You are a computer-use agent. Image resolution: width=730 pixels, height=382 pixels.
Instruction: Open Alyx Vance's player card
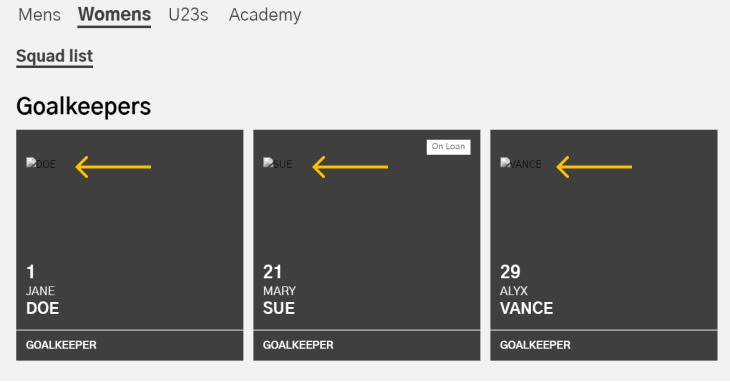tap(604, 245)
